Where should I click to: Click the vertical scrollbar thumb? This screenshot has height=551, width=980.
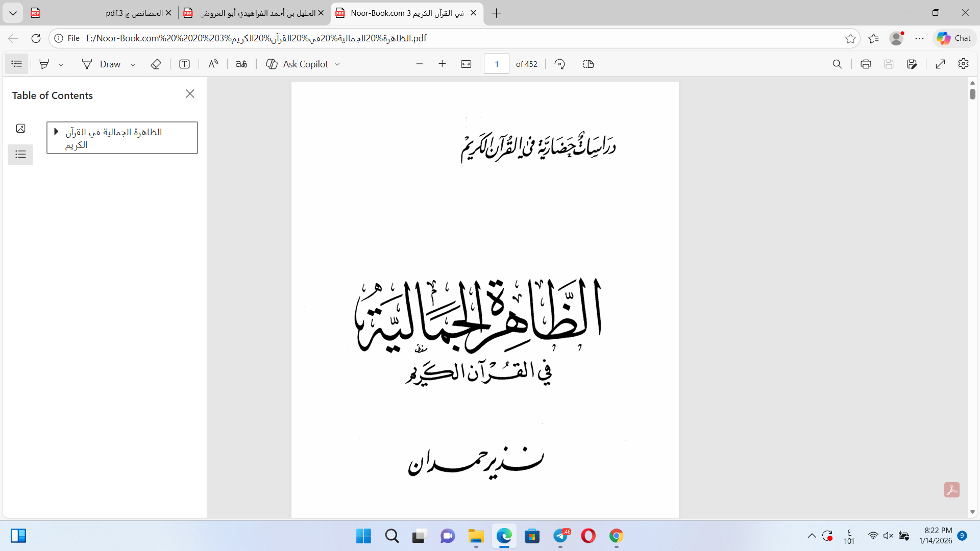[x=972, y=94]
